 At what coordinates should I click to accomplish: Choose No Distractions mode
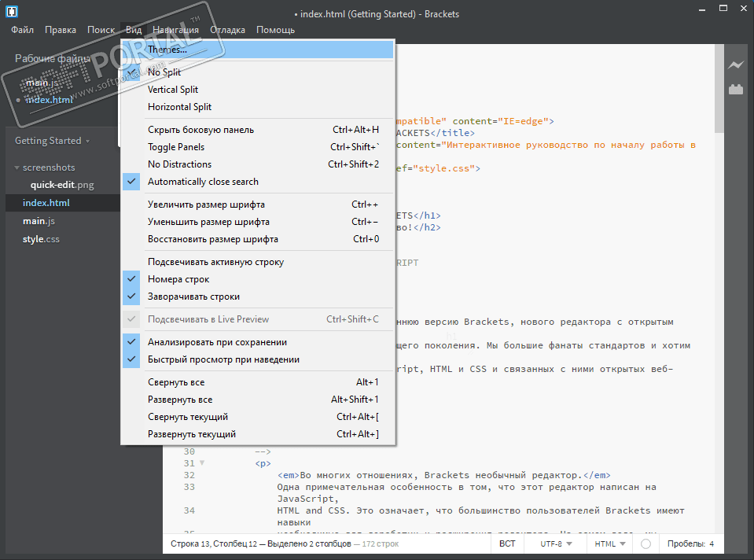point(258,164)
